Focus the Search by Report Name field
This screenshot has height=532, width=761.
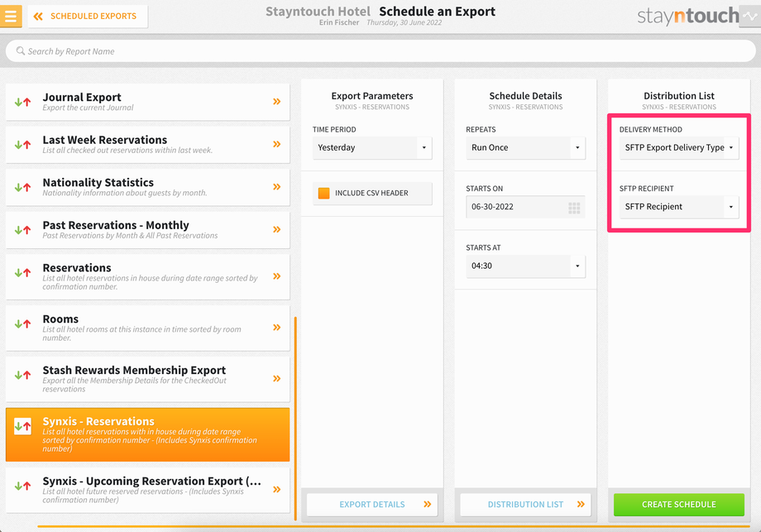click(x=380, y=51)
